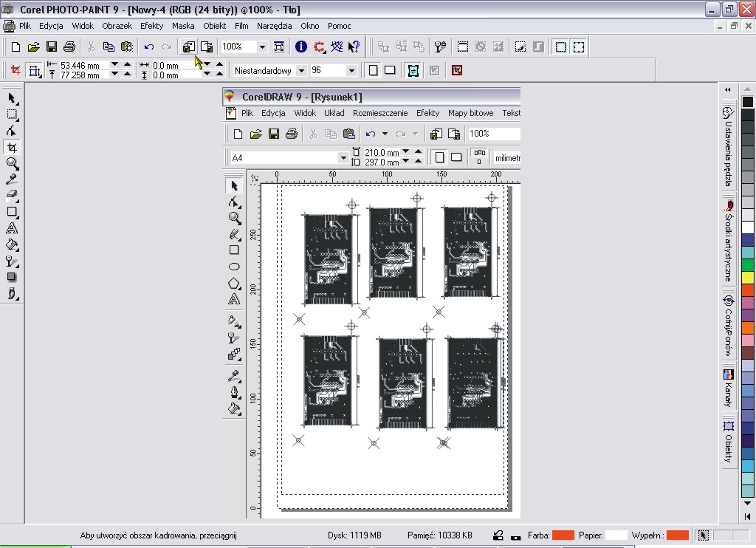Click the Paste icon in CorelDRAW toolbar
The width and height of the screenshot is (756, 548).
coord(349,134)
